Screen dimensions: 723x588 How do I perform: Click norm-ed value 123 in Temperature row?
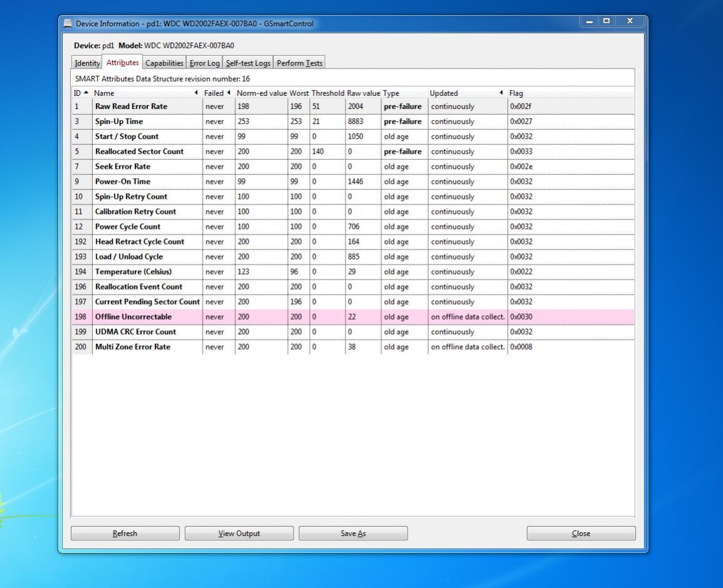(243, 272)
